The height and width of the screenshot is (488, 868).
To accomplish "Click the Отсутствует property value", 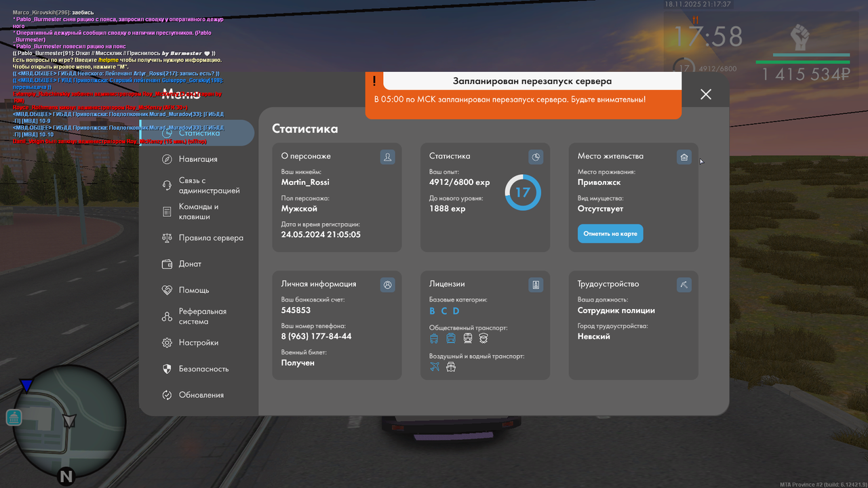I will tap(600, 209).
